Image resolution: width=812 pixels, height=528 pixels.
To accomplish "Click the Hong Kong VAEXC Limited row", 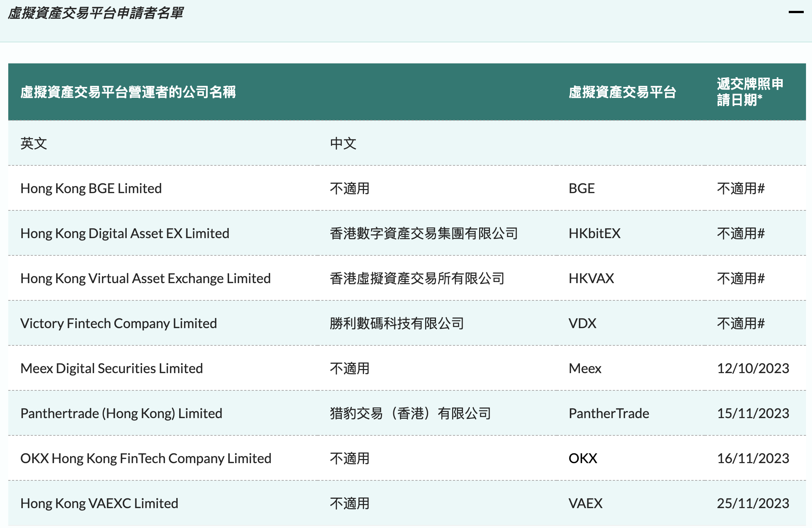I will 99,503.
